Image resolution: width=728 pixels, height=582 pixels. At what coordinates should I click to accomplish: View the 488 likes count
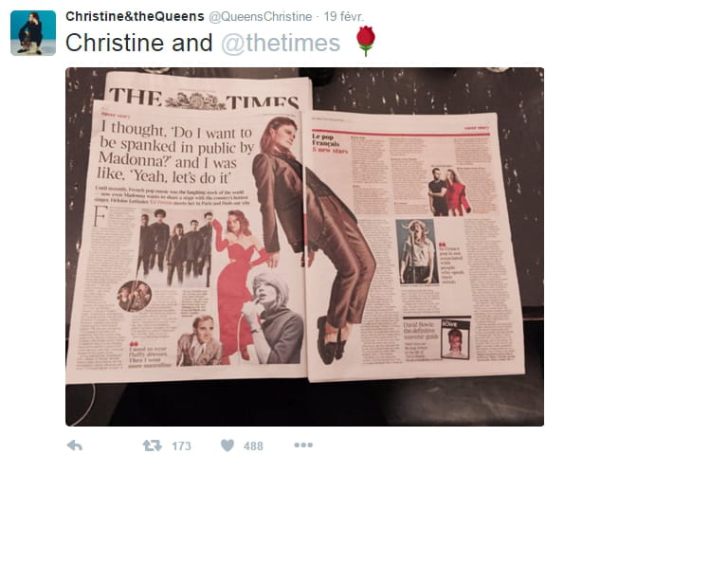(253, 446)
